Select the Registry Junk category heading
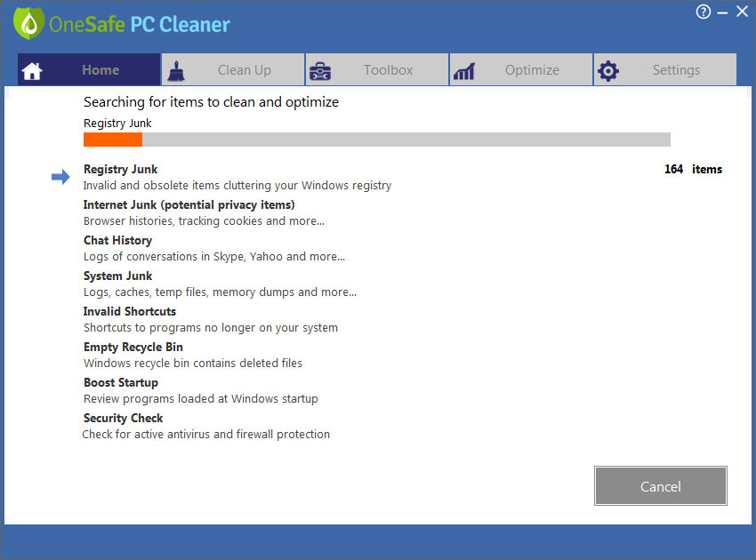 [121, 169]
